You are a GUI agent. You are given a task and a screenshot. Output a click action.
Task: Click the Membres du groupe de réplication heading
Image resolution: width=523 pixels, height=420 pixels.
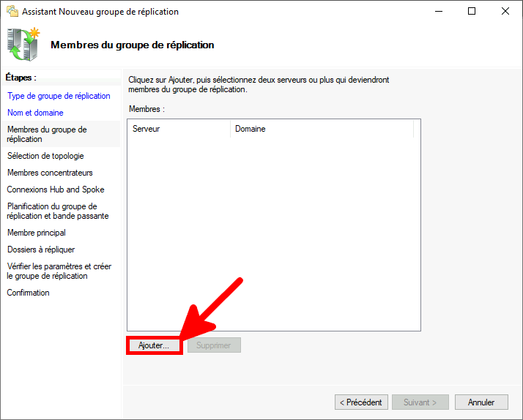click(x=133, y=45)
